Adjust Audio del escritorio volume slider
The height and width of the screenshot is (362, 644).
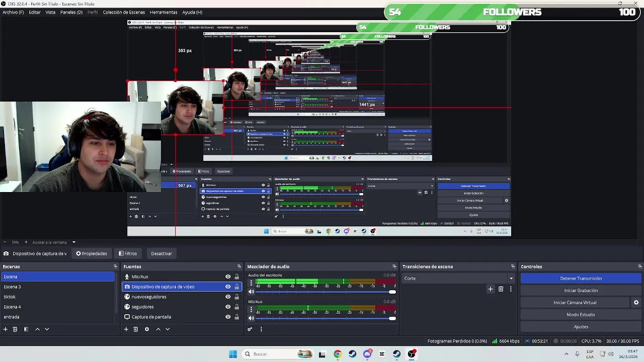pos(326,292)
